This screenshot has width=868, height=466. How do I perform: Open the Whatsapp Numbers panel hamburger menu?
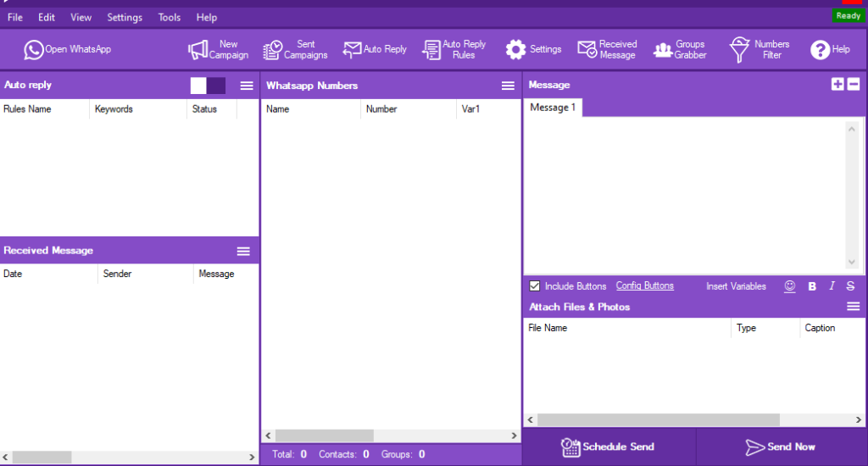(509, 86)
